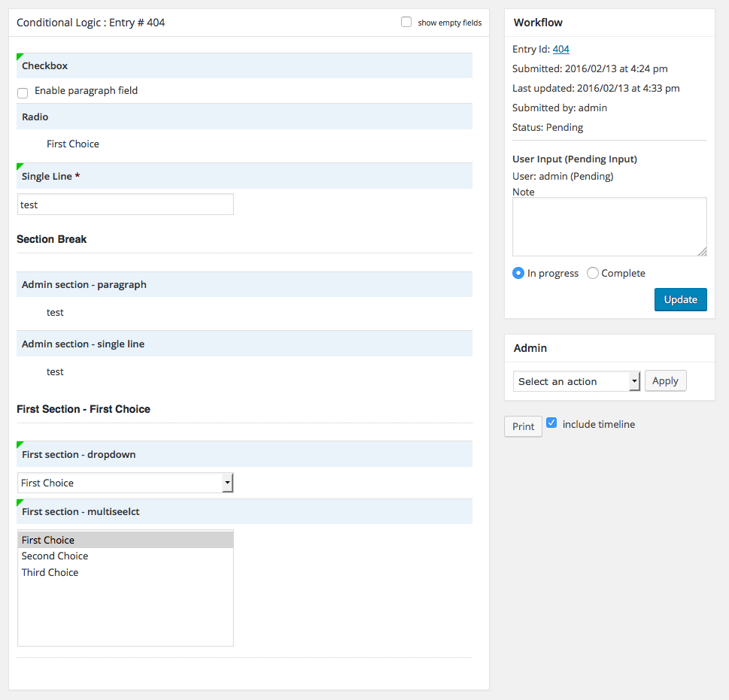Click the Print button
The height and width of the screenshot is (700, 729).
522,426
